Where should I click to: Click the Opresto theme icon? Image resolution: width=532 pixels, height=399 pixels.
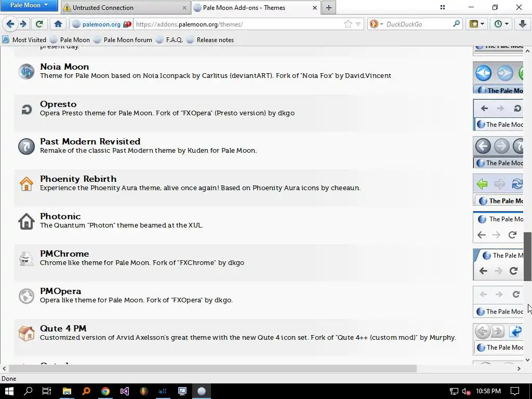[x=26, y=109]
